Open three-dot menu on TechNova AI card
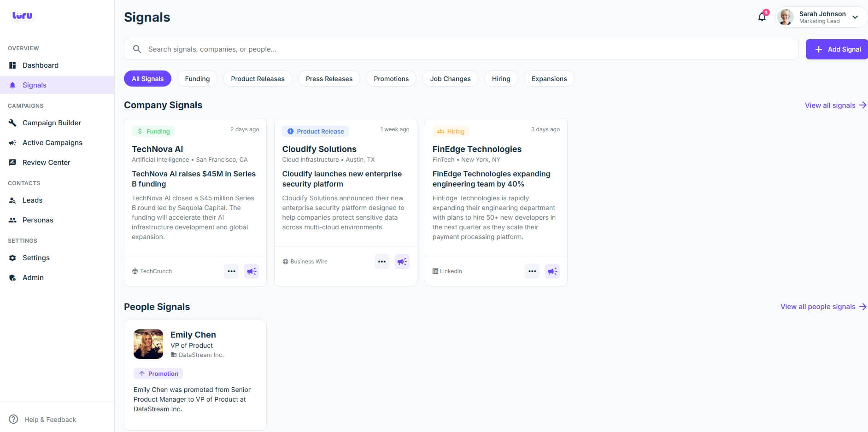Image resolution: width=868 pixels, height=432 pixels. [231, 271]
